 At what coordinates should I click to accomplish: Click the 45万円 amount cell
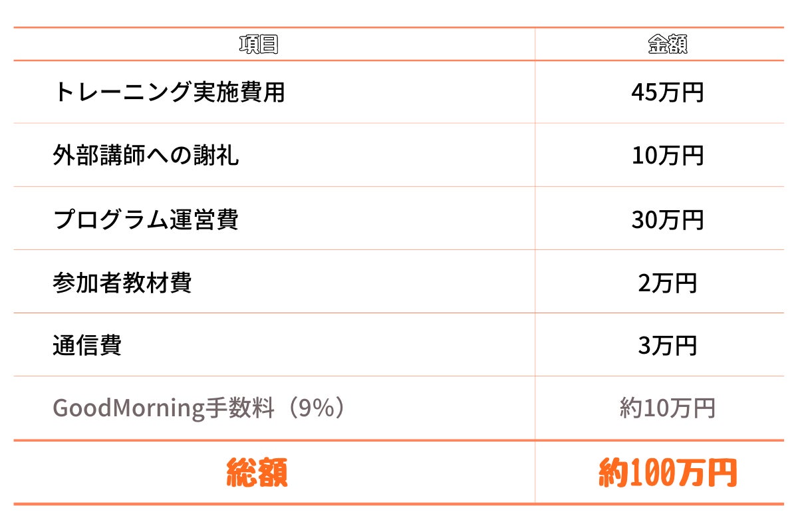click(x=667, y=92)
